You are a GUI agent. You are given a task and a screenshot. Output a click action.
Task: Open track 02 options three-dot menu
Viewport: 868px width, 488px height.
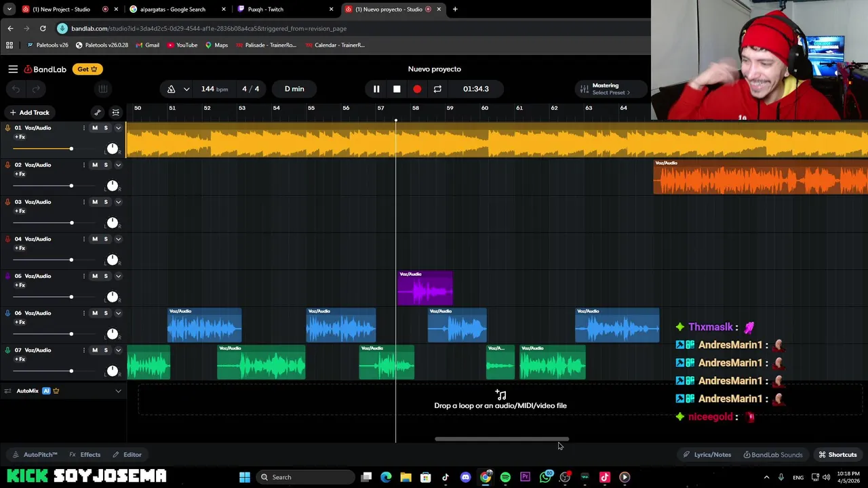(x=84, y=165)
